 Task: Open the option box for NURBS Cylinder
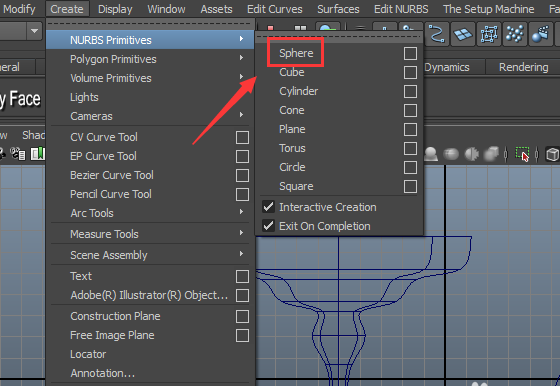coord(410,91)
